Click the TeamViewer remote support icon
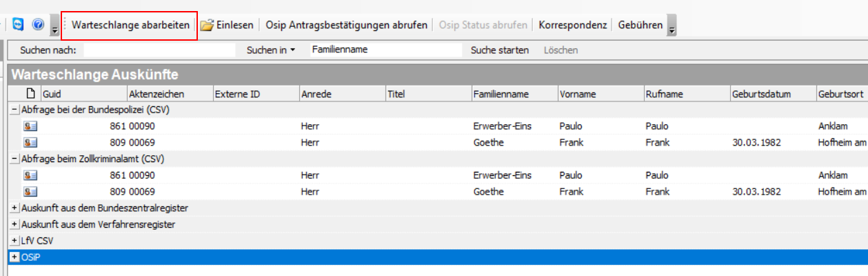 point(19,25)
